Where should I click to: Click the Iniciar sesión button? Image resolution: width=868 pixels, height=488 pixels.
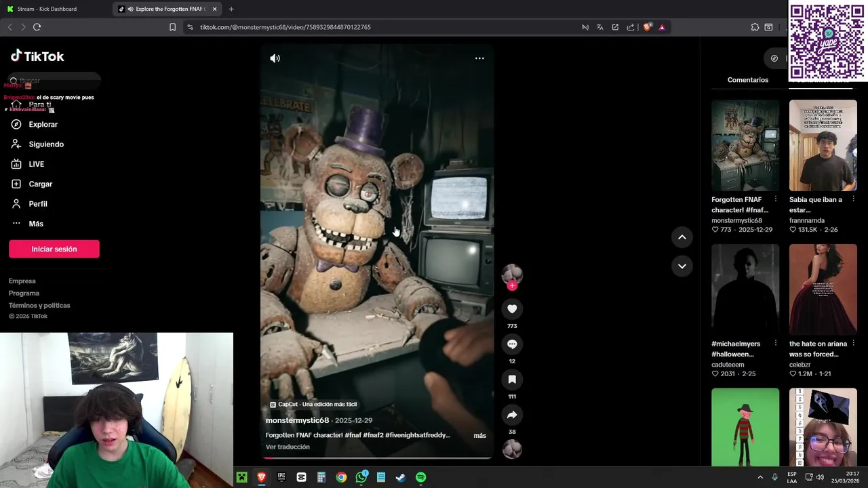(x=54, y=249)
